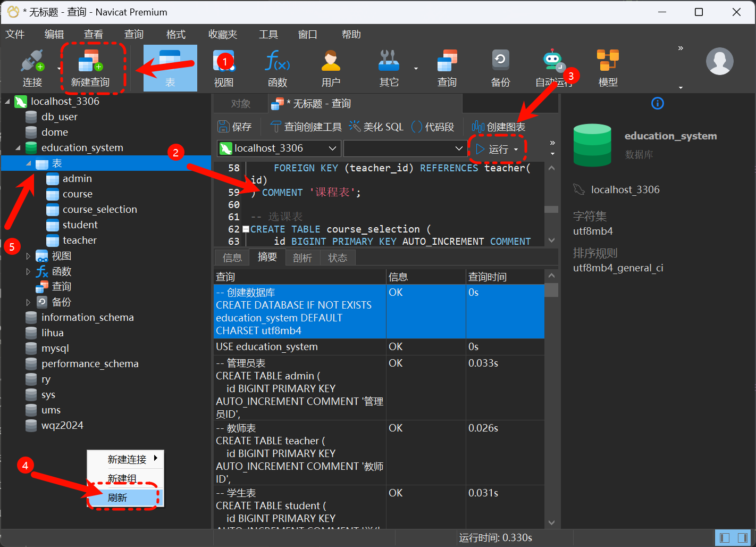Screen dimensions: 756x547
Task: Switch to the 对象 tab
Action: (x=241, y=104)
